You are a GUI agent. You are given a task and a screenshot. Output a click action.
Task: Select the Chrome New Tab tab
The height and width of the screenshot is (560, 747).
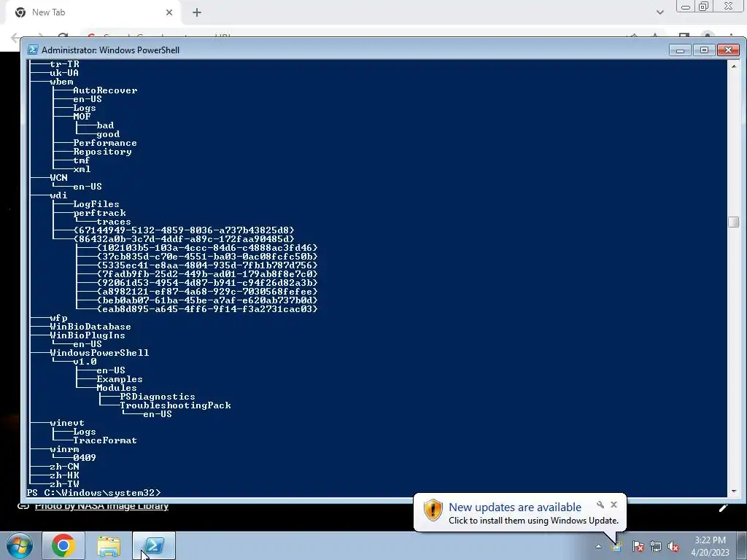click(x=93, y=12)
